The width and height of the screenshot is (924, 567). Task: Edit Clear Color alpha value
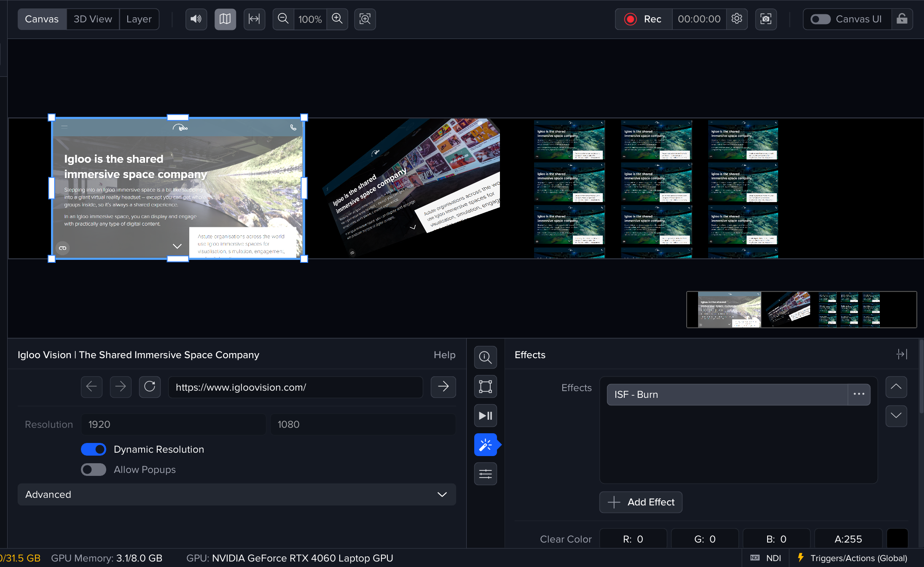[x=848, y=539]
